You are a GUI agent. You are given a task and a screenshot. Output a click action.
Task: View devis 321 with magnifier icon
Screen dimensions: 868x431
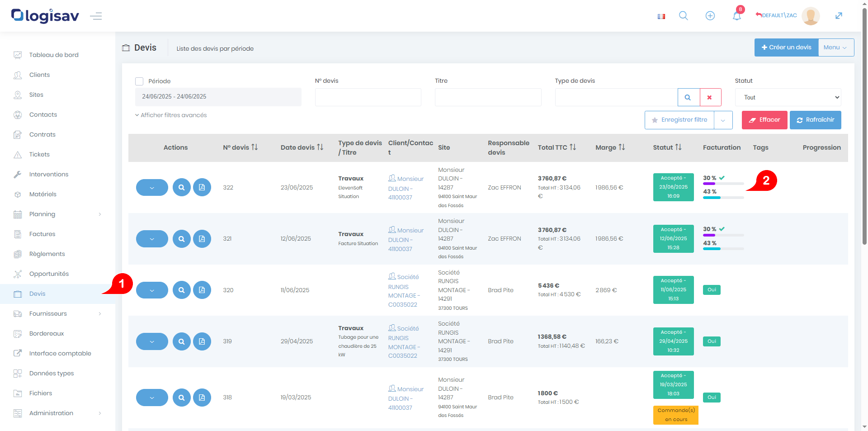tap(182, 239)
